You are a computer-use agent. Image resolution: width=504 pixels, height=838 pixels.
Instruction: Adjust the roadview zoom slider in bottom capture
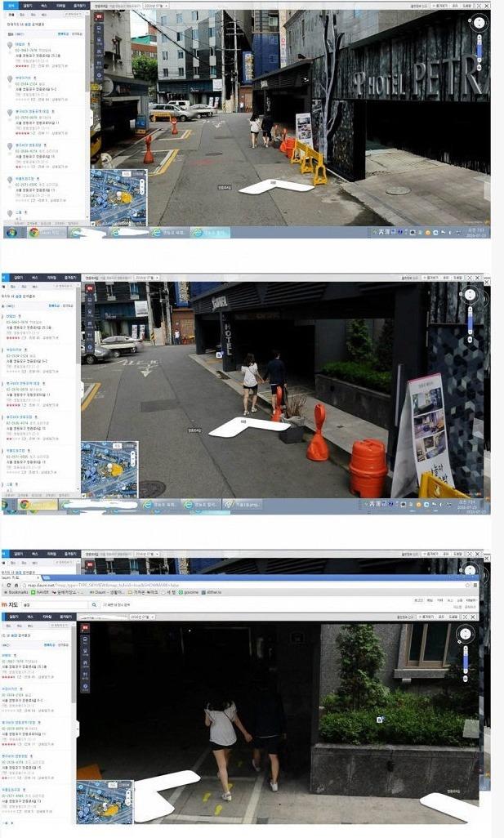click(x=466, y=661)
